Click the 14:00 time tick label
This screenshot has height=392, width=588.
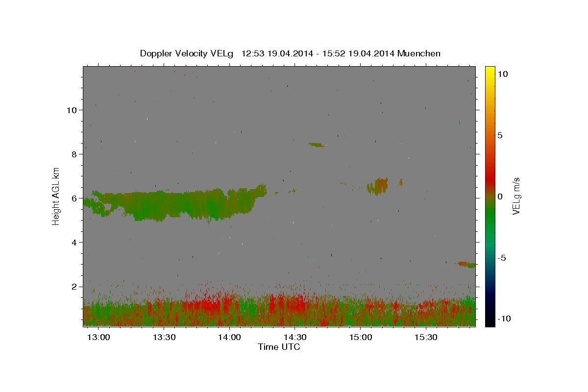[x=229, y=337]
